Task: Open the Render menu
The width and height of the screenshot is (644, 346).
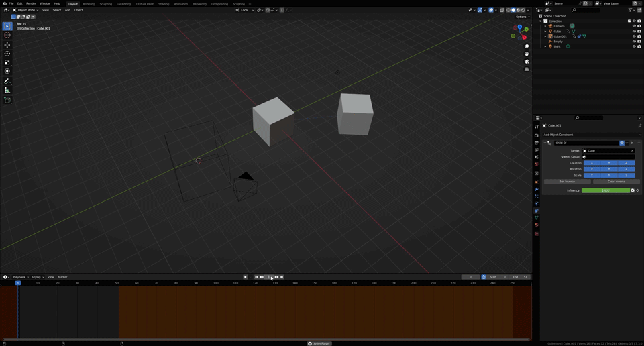Action: point(31,4)
